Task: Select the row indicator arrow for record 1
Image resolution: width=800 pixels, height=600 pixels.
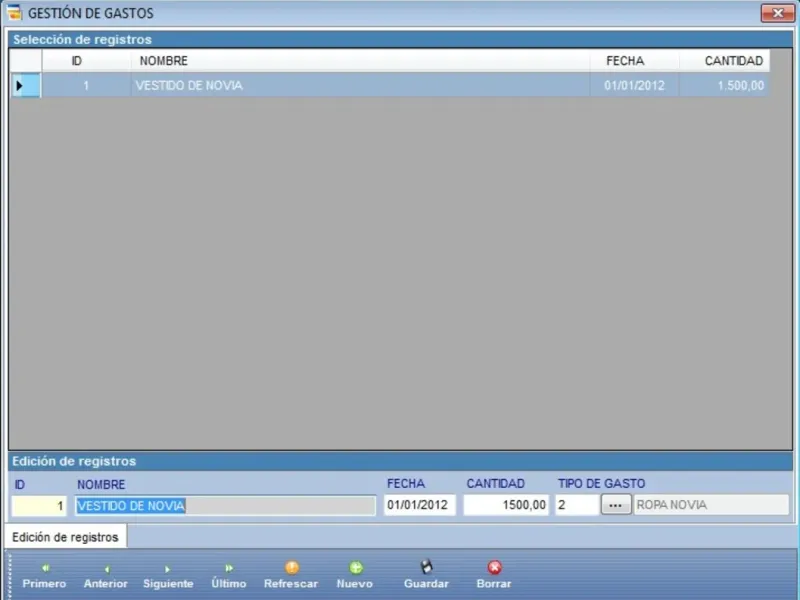Action: tap(25, 85)
